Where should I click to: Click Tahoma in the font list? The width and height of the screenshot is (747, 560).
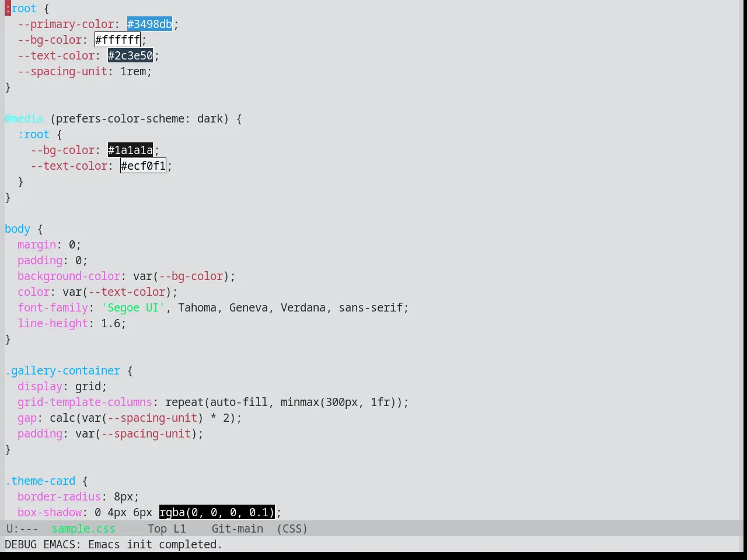(197, 307)
